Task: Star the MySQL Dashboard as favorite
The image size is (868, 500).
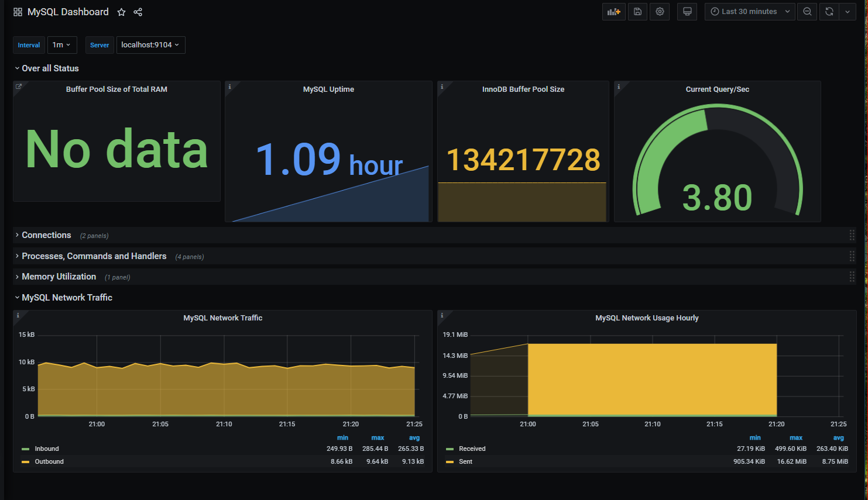Action: (x=121, y=12)
